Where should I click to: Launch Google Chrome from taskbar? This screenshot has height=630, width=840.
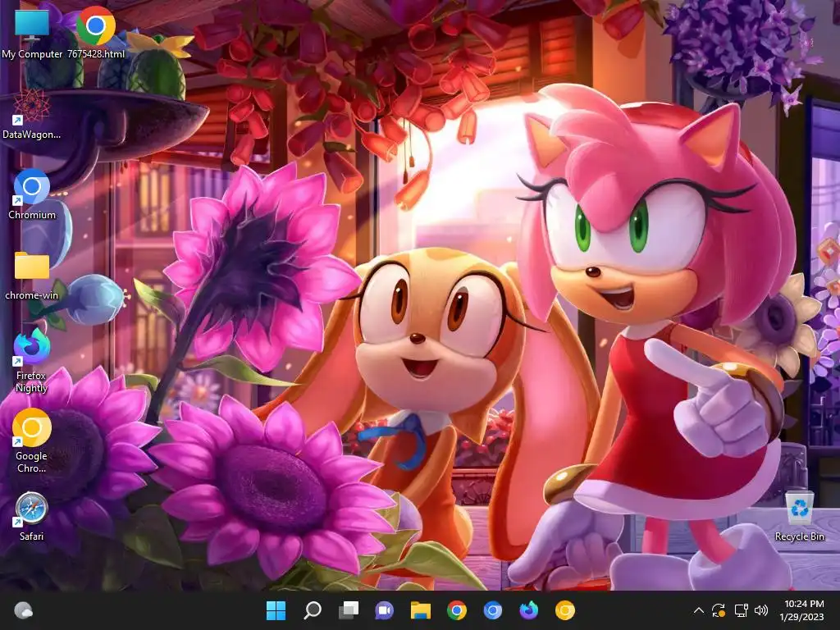pyautogui.click(x=456, y=610)
